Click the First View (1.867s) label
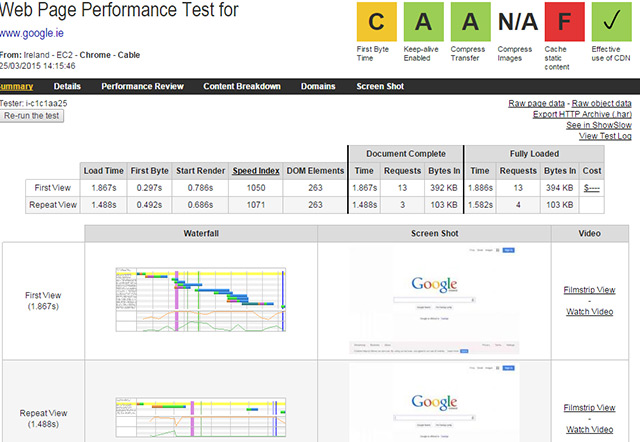The height and width of the screenshot is (442, 640). tap(43, 301)
